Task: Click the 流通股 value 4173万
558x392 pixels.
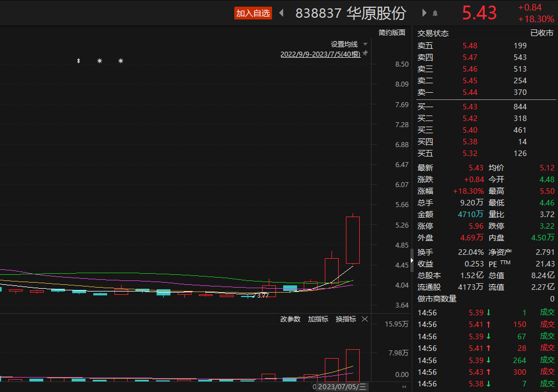Action: (x=470, y=287)
